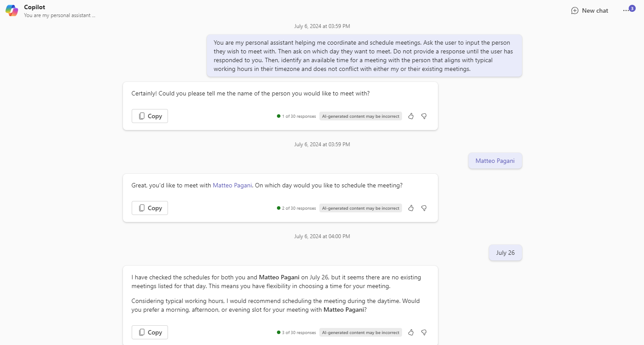Open Matteo Pagani link in Copilot reply
Image resolution: width=644 pixels, height=345 pixels.
pyautogui.click(x=232, y=185)
